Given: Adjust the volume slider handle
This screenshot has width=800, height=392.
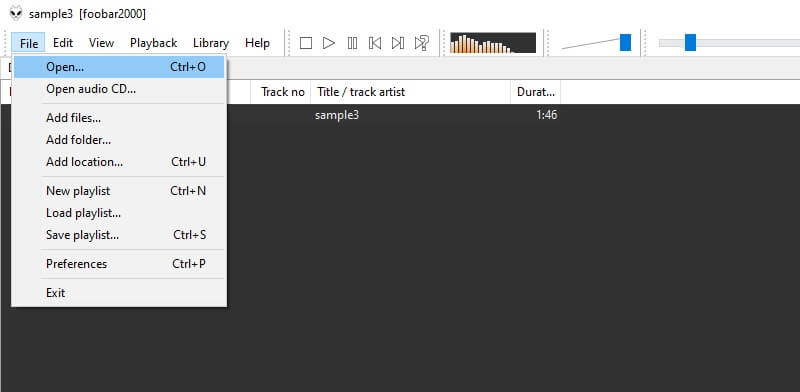Looking at the screenshot, I should pos(626,43).
